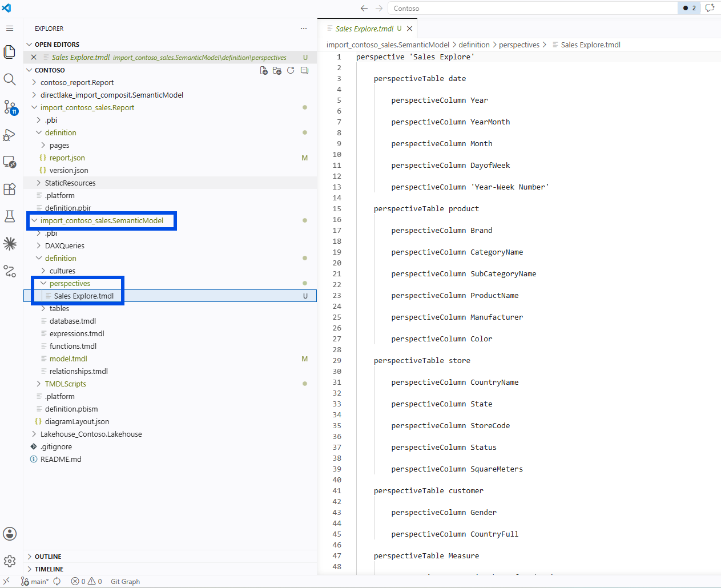
Task: Click the remote window status bar icon
Action: (x=7, y=581)
